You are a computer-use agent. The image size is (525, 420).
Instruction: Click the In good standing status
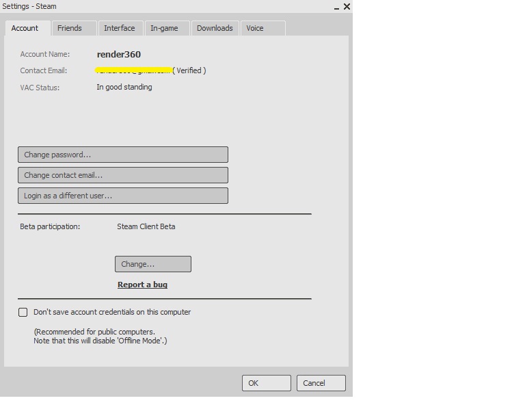(124, 87)
